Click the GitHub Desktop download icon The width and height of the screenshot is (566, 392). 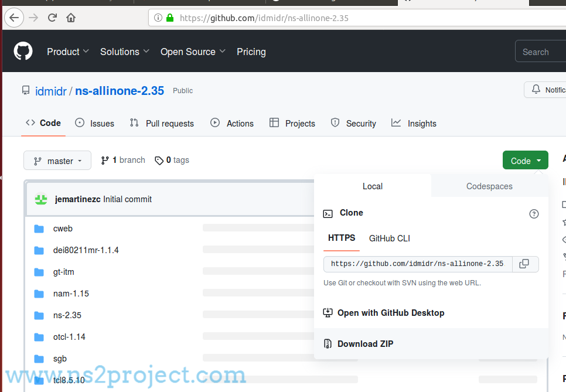pyautogui.click(x=328, y=312)
